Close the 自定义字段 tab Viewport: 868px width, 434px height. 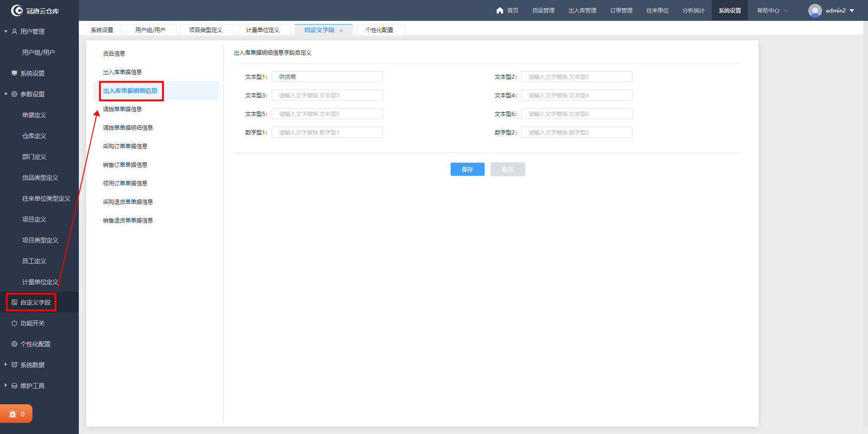point(341,31)
